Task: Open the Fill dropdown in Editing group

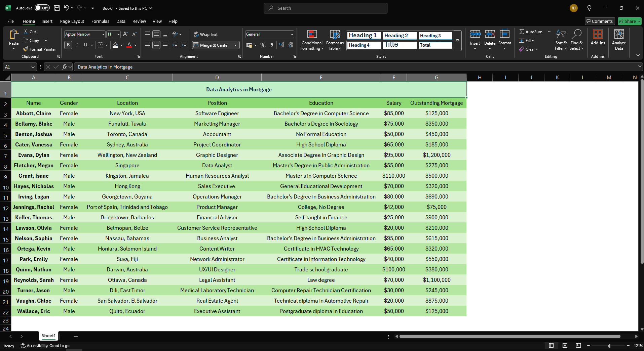Action: (527, 40)
